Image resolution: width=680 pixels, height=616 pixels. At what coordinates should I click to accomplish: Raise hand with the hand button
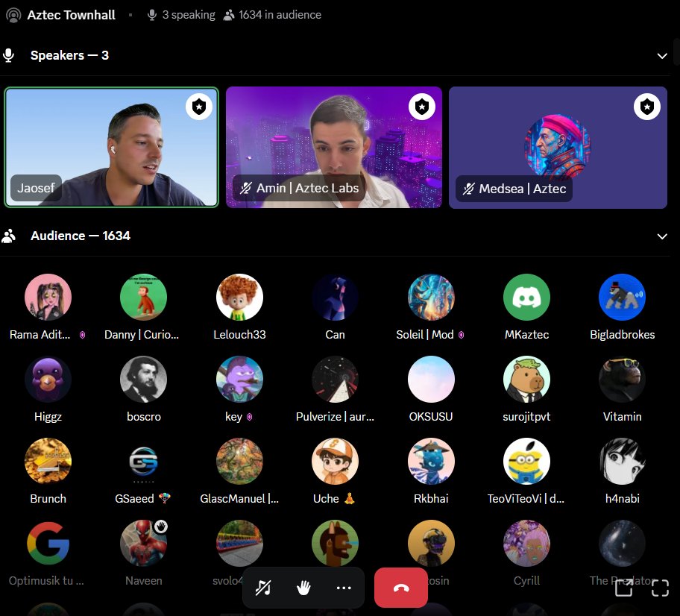coord(303,588)
